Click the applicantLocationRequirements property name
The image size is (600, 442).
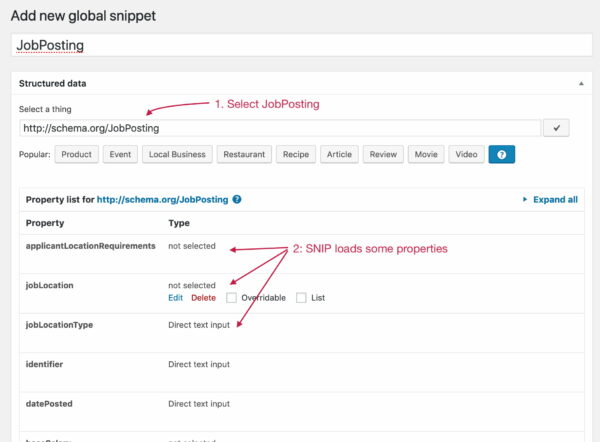point(91,246)
